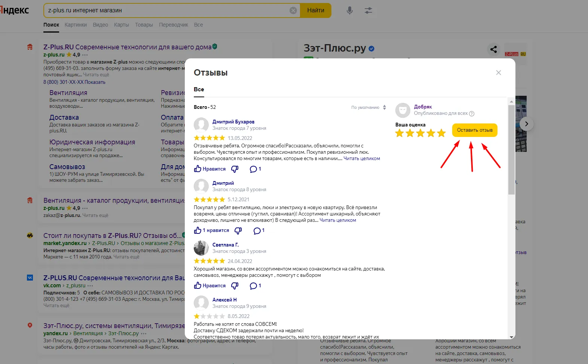Set rating to the third star

[420, 133]
